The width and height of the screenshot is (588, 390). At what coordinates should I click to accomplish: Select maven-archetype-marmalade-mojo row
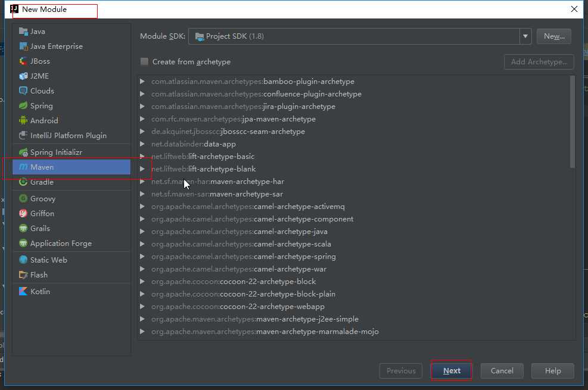coord(354,332)
